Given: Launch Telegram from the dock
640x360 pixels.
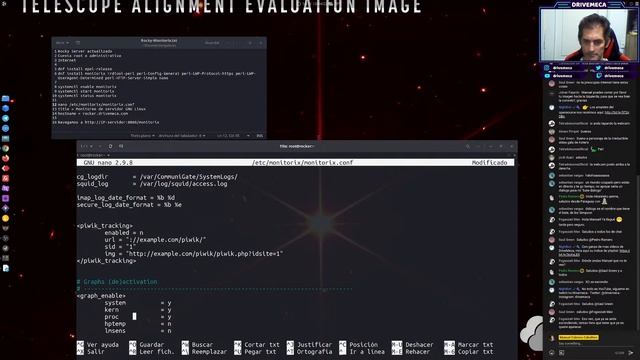Looking at the screenshot, I should point(5,118).
